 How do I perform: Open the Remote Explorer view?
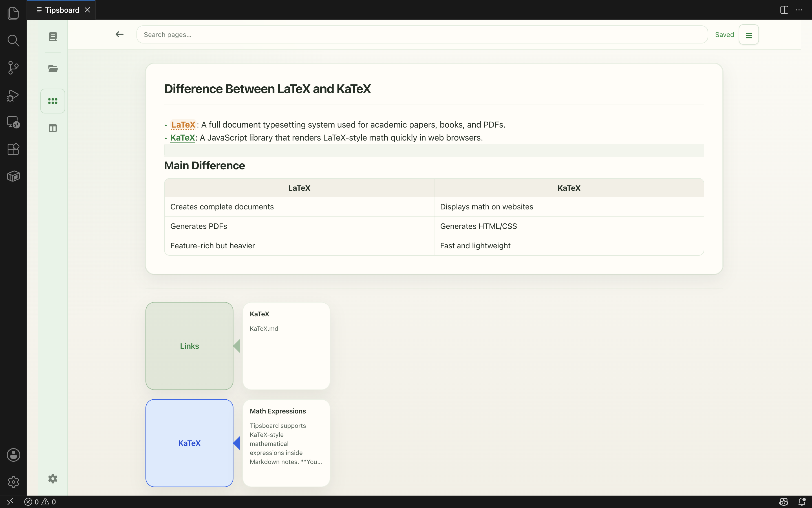[x=13, y=122]
